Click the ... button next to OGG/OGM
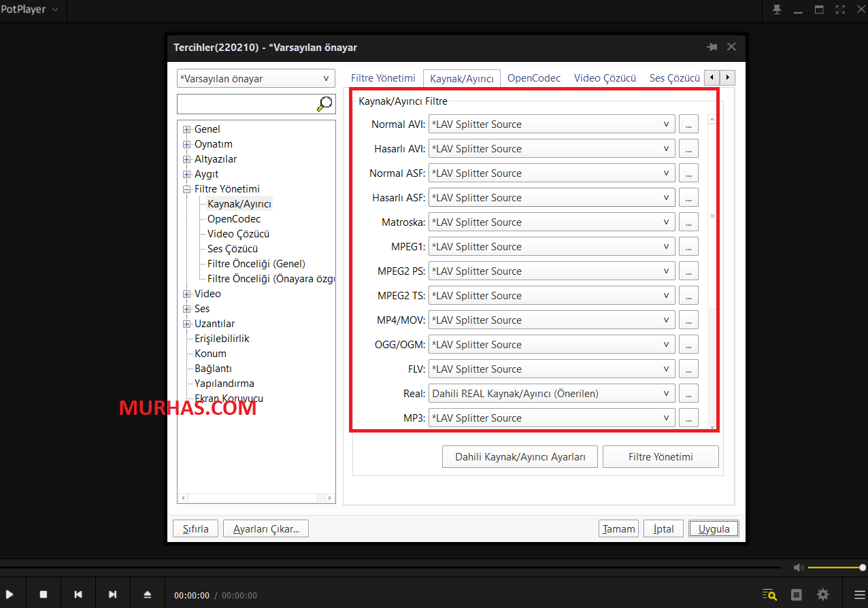The width and height of the screenshot is (868, 608). tap(688, 345)
